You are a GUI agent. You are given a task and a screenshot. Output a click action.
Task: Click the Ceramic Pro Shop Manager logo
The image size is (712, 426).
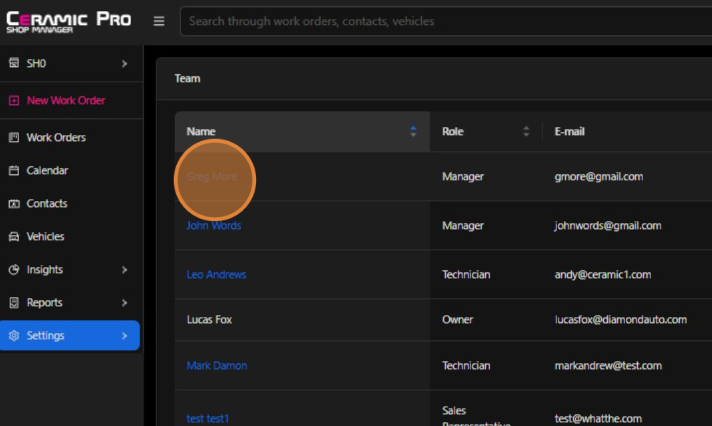tap(69, 22)
